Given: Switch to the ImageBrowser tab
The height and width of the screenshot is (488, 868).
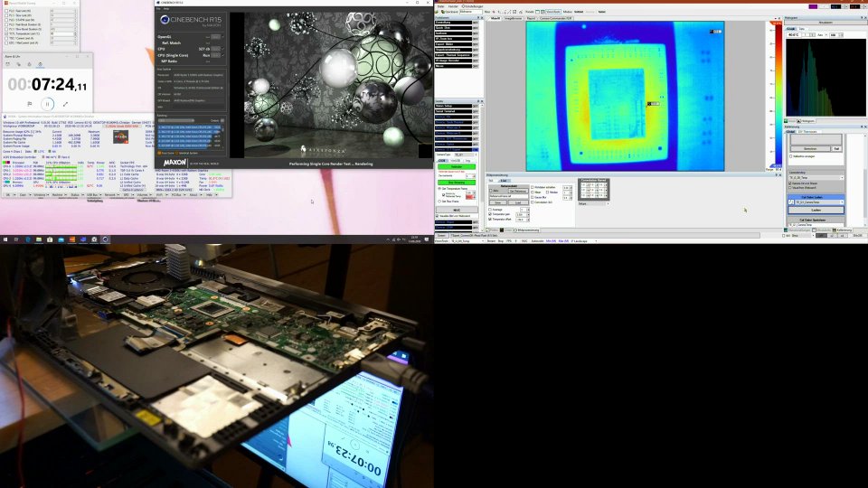Looking at the screenshot, I should [x=514, y=18].
